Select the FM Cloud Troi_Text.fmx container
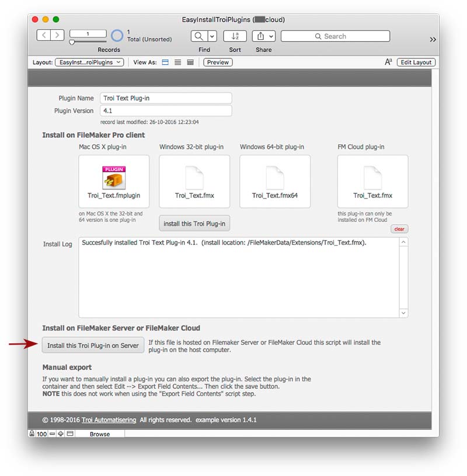 (372, 182)
